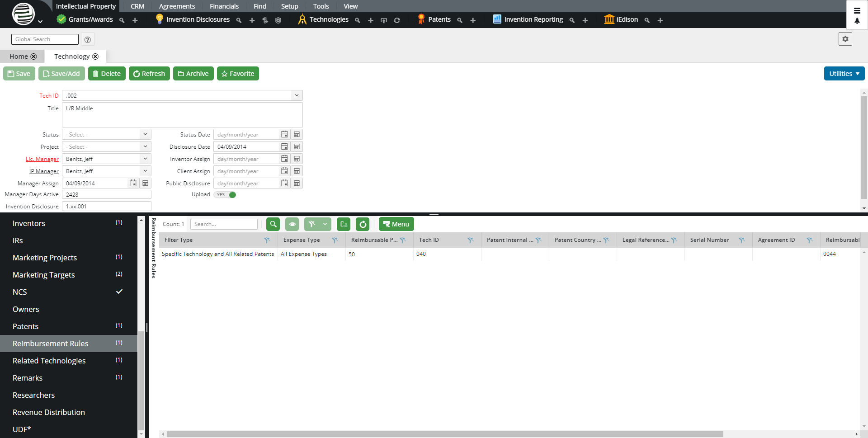Open the Status dropdown
Image resolution: width=868 pixels, height=438 pixels.
coord(145,134)
